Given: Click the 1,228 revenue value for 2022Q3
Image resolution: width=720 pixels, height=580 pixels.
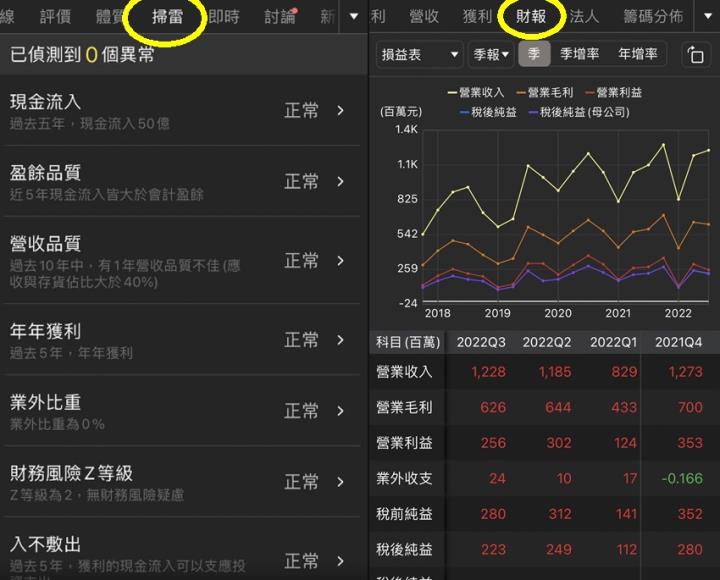Looking at the screenshot, I should 489,372.
